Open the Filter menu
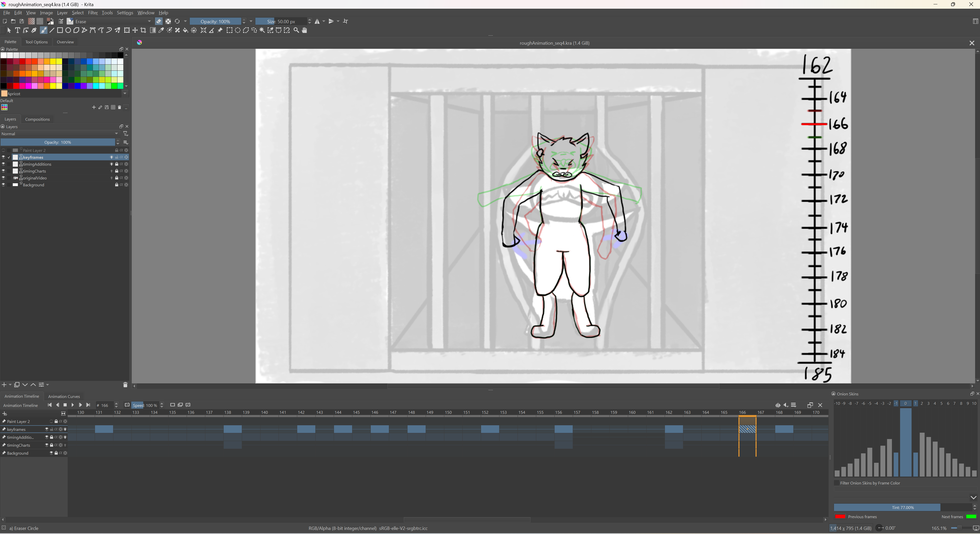The image size is (980, 534). click(x=93, y=13)
